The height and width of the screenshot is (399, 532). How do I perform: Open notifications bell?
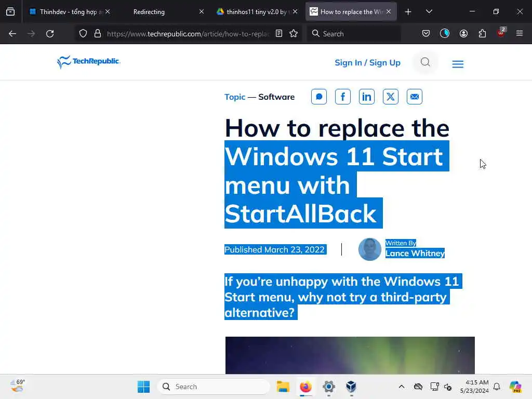497,387
